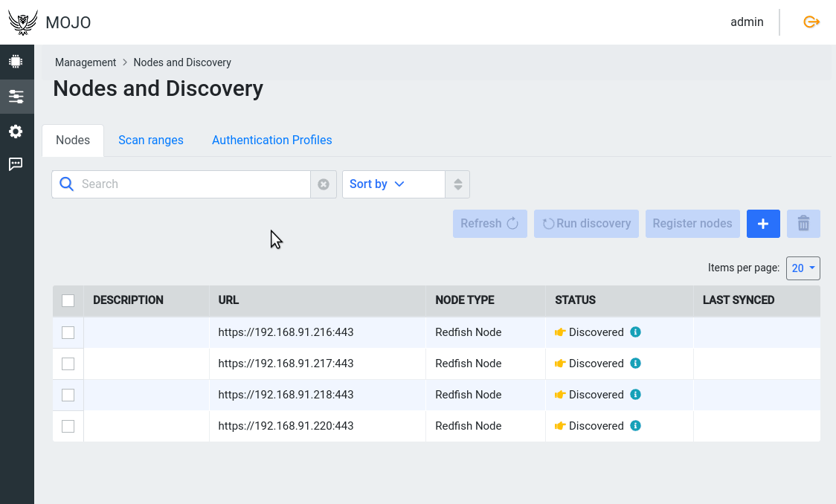Open the items per page dropdown
The image size is (836, 504).
[x=803, y=268]
